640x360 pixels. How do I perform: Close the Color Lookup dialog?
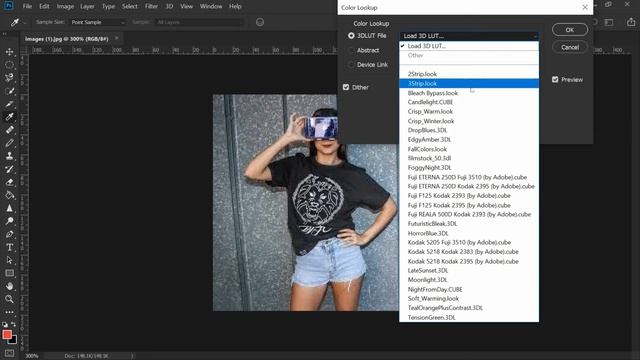click(585, 7)
